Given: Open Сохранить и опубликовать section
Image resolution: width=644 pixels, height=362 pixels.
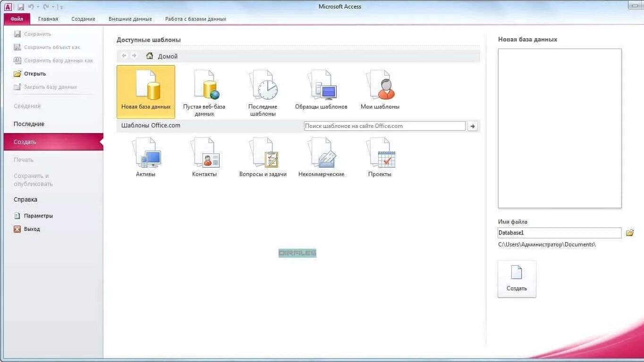Looking at the screenshot, I should (33, 180).
